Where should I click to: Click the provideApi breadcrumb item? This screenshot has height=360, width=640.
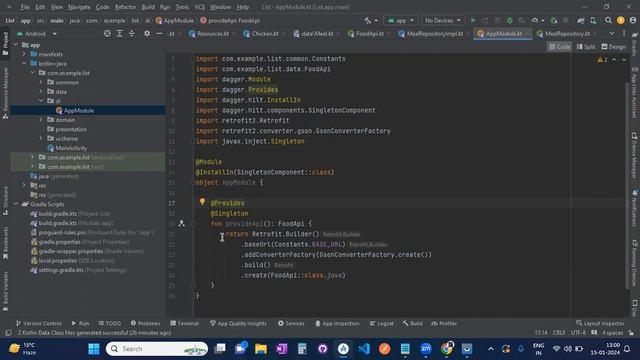click(x=230, y=20)
